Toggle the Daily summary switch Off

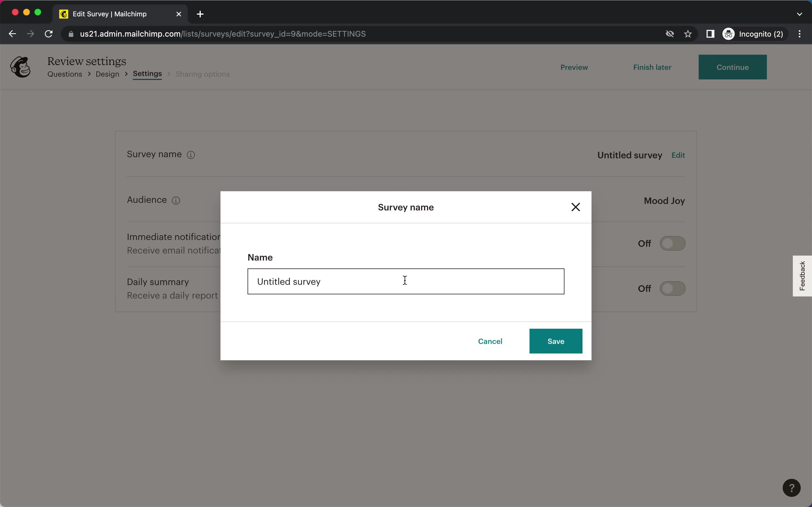point(672,288)
